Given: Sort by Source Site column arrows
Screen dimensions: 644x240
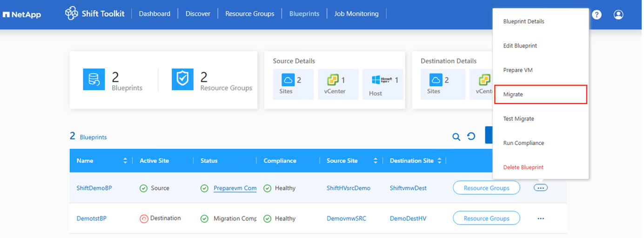Looking at the screenshot, I should point(376,161).
